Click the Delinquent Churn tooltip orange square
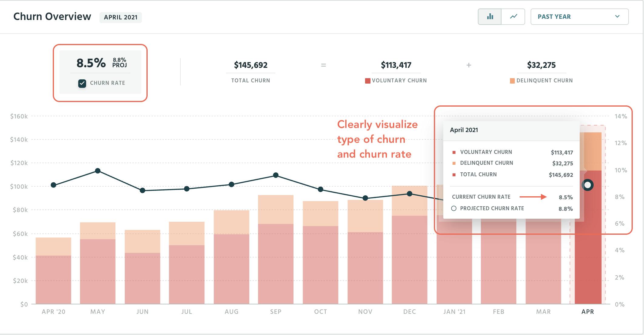This screenshot has width=644, height=335. [454, 163]
